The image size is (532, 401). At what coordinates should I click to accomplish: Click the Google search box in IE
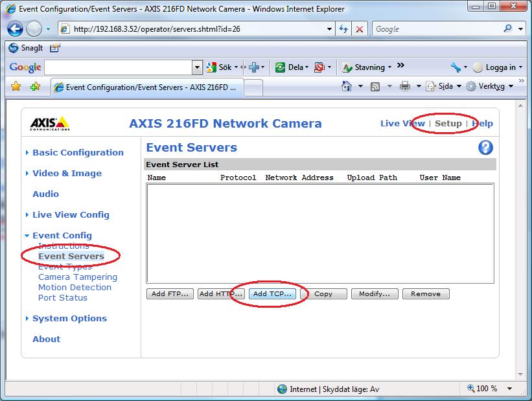pos(436,29)
